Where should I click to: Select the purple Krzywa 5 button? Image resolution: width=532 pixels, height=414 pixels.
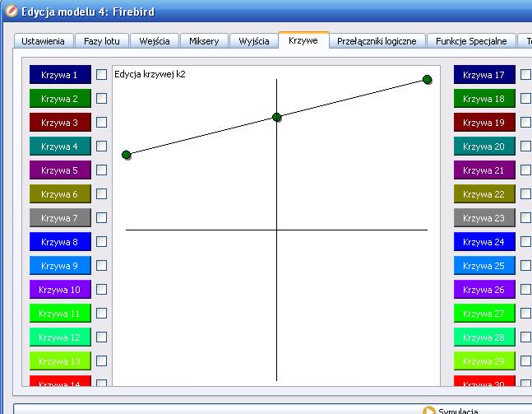[60, 170]
